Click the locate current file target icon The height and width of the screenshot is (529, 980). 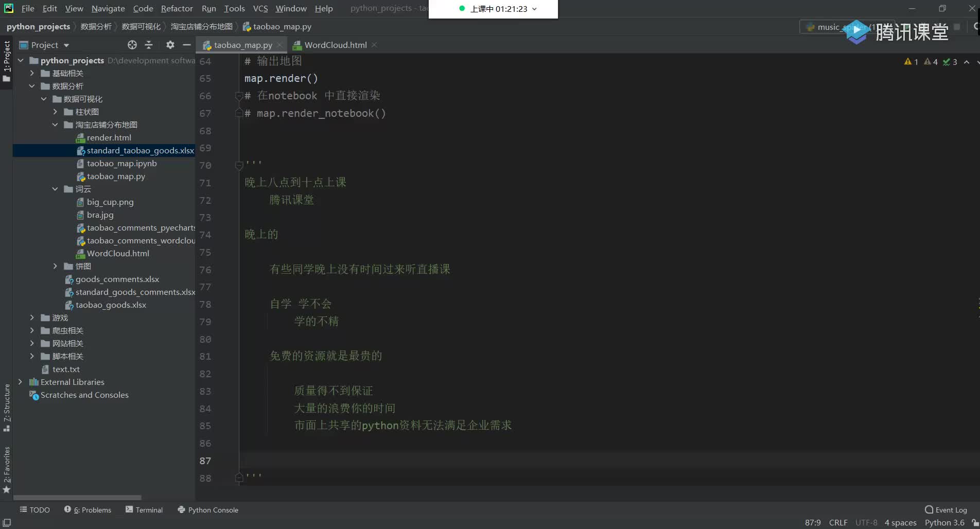point(132,45)
